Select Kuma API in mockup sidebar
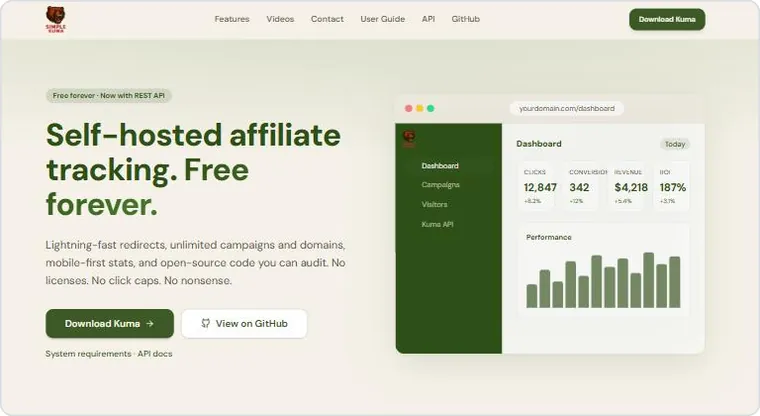Screen dimensions: 760x416 pos(437,224)
